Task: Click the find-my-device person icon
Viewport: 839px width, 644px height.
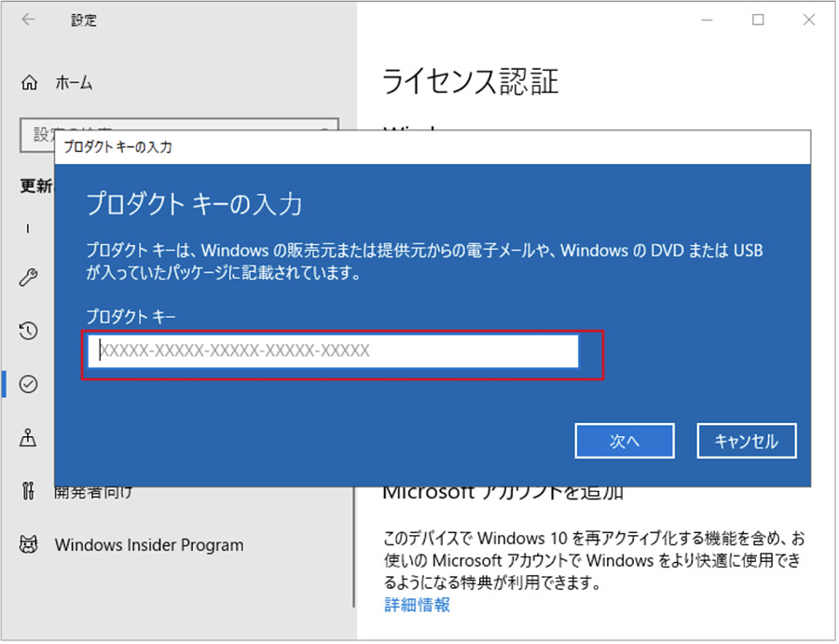Action: 29,437
